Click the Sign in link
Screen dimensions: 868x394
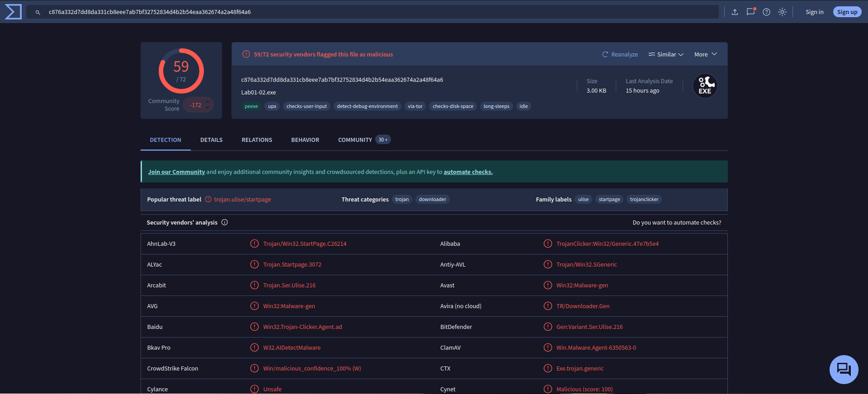click(x=814, y=12)
